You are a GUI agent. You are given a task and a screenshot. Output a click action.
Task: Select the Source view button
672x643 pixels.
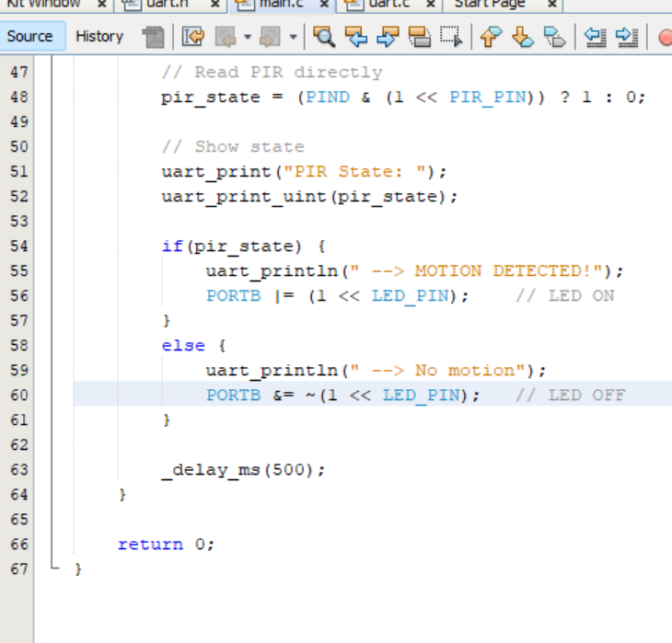pyautogui.click(x=30, y=36)
